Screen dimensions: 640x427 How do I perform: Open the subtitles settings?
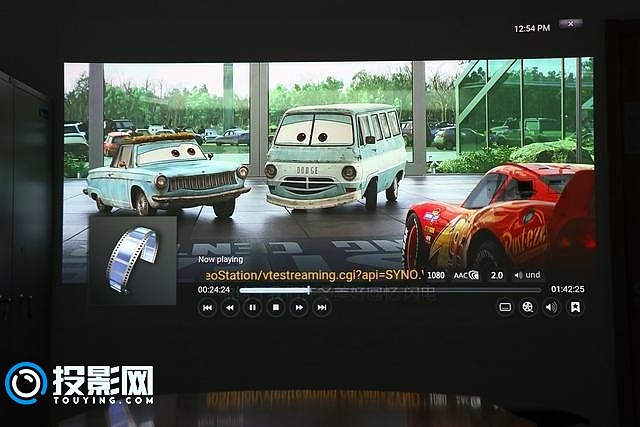505,307
